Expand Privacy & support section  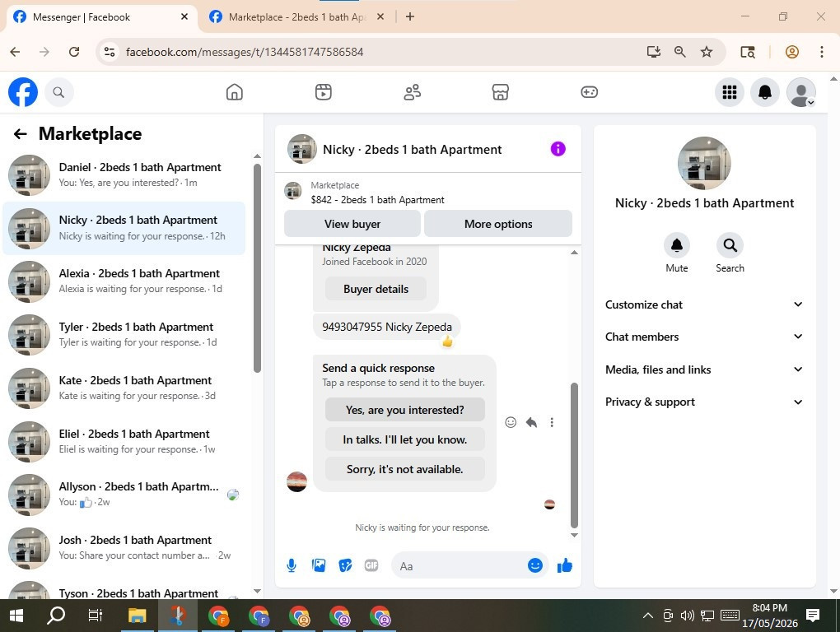[x=704, y=402]
